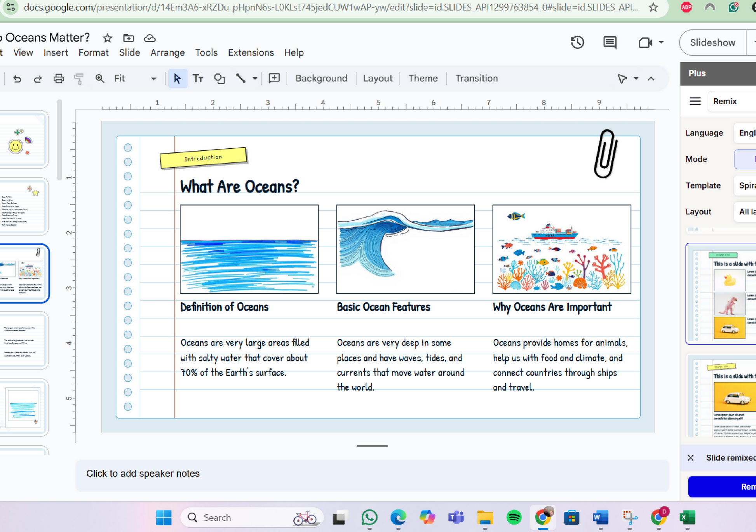Click the Slideshow button
Image resolution: width=756 pixels, height=532 pixels.
click(x=712, y=42)
